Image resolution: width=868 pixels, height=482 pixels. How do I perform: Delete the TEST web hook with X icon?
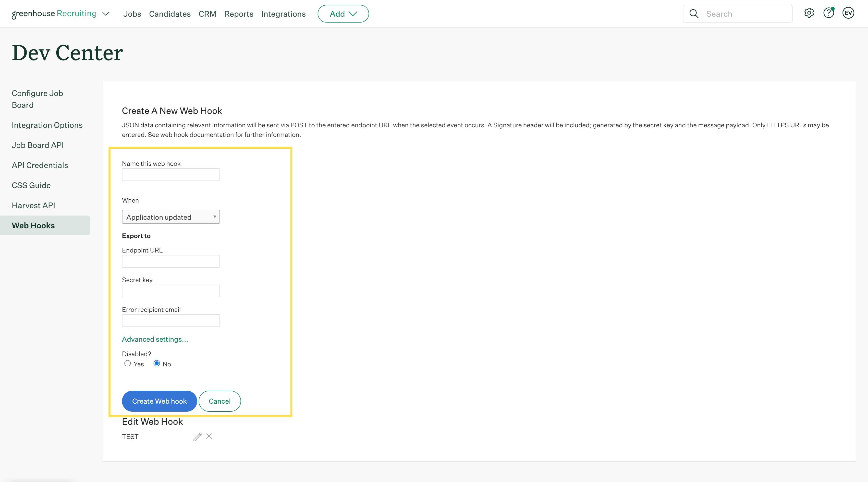pyautogui.click(x=209, y=436)
